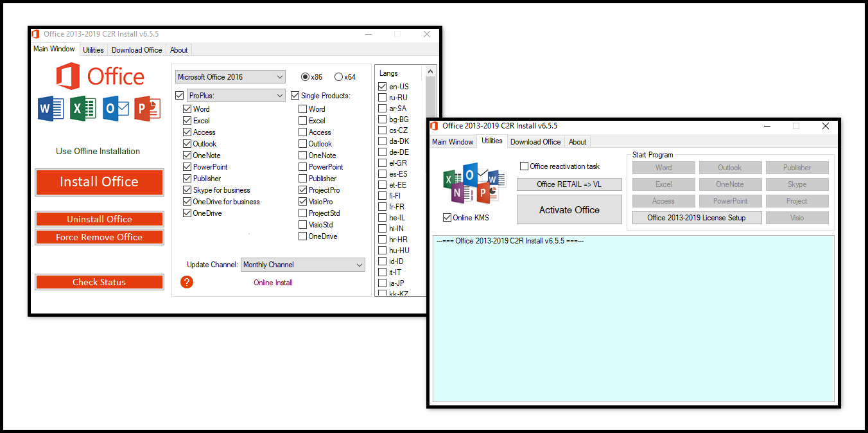This screenshot has width=868, height=433.
Task: Uncheck en-US language checkbox
Action: click(383, 87)
